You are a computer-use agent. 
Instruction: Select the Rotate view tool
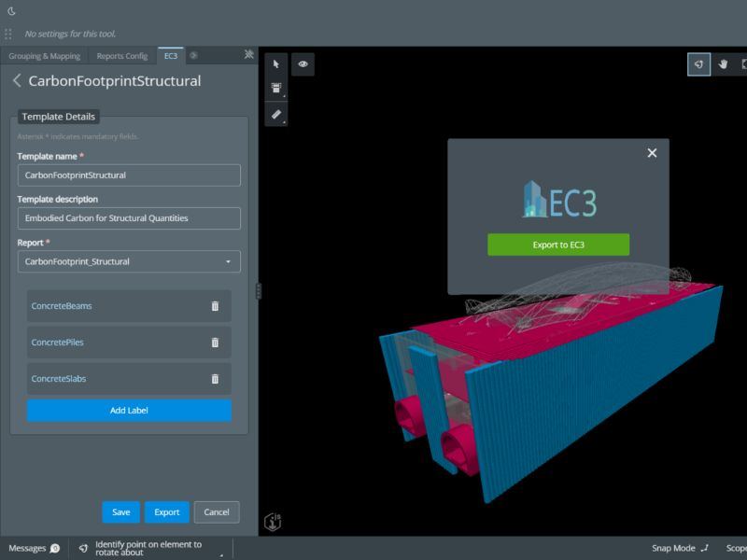pos(698,64)
